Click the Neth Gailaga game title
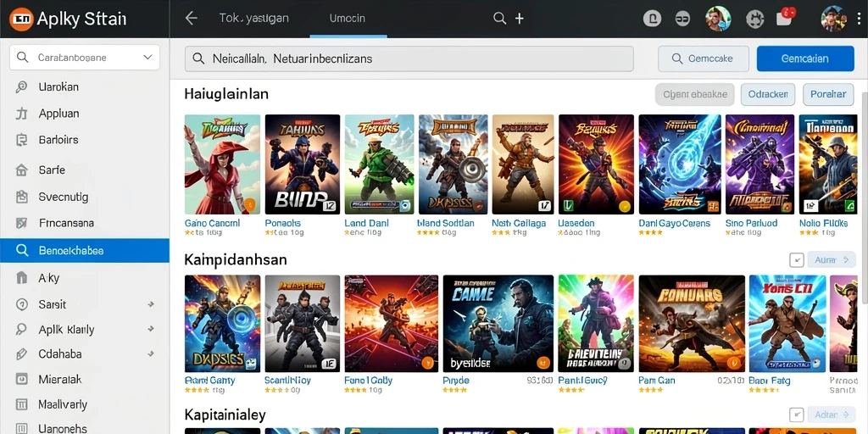 tap(519, 223)
